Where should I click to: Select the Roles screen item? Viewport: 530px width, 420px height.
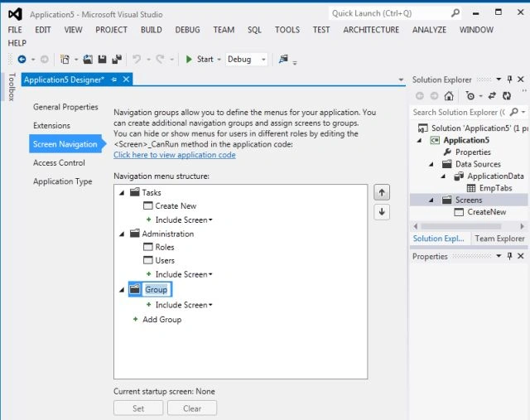click(159, 247)
